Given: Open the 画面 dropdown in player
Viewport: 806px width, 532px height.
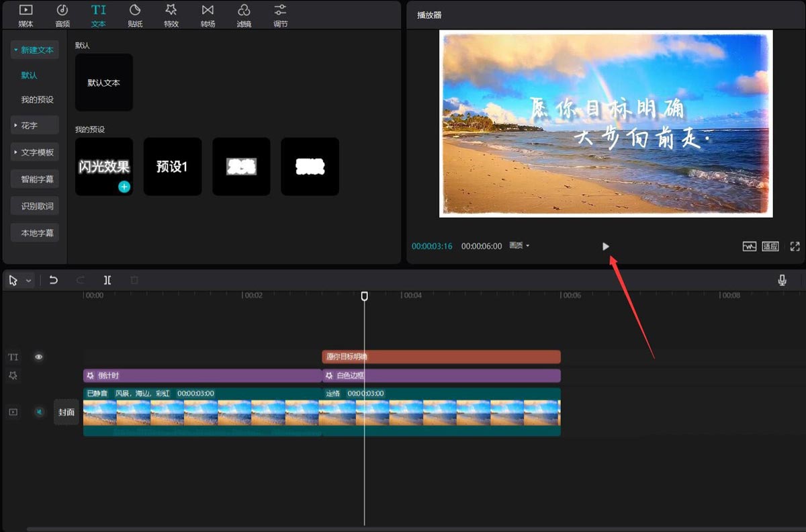Looking at the screenshot, I should click(519, 246).
